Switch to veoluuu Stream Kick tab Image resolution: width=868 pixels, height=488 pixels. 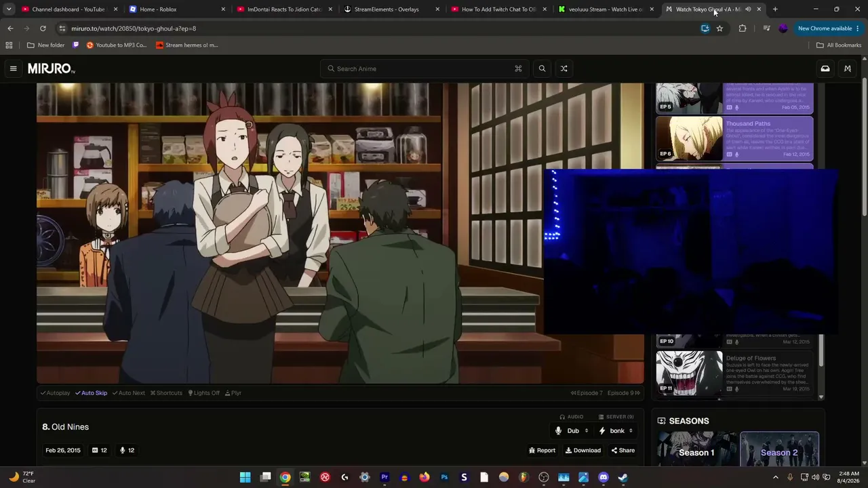pyautogui.click(x=605, y=9)
